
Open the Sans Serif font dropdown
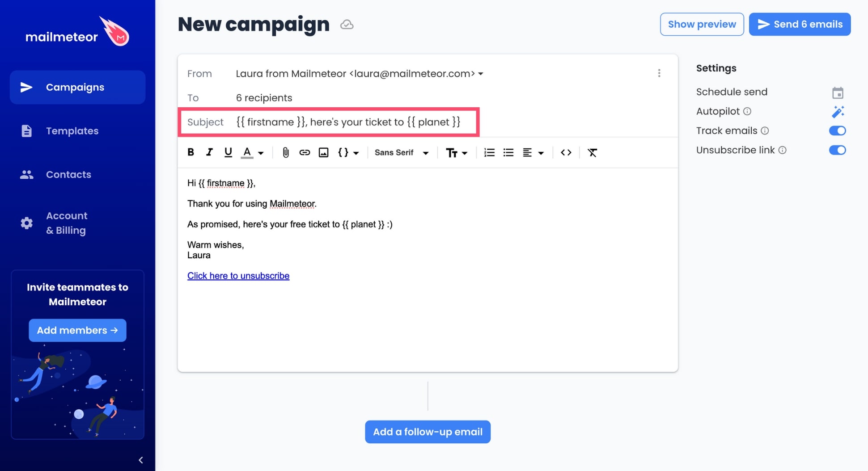coord(402,152)
